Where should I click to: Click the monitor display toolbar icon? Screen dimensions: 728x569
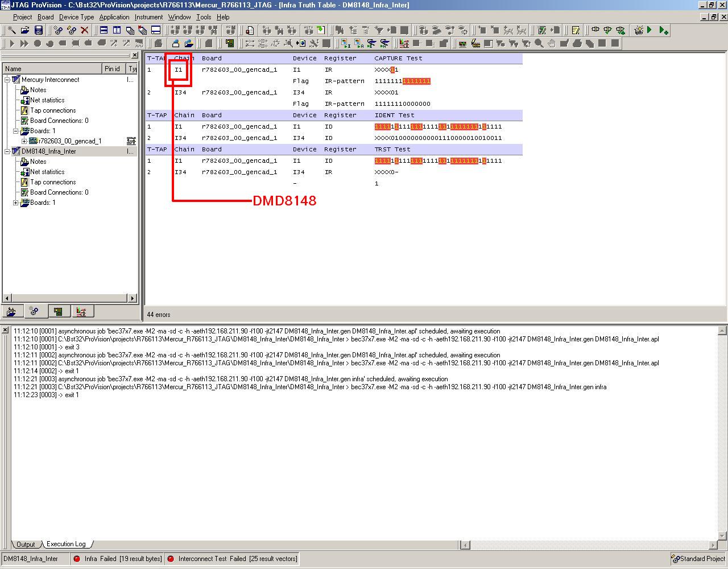[462, 43]
